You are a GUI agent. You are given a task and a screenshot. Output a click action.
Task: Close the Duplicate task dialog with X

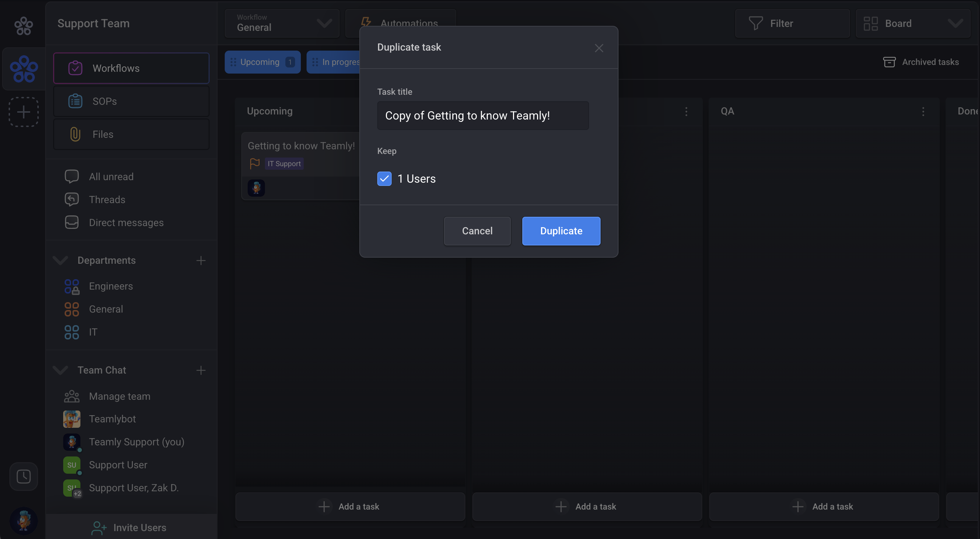[599, 48]
